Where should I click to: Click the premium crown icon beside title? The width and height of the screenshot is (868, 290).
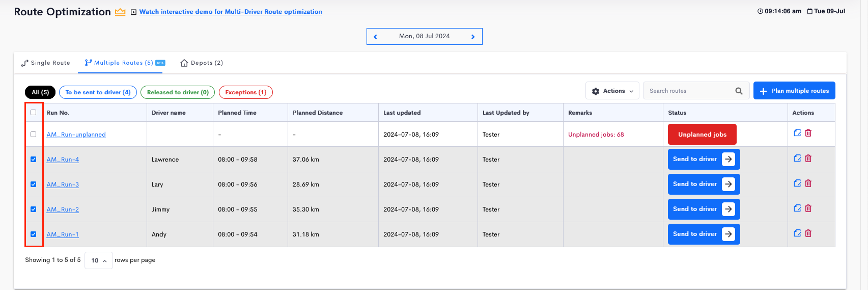(120, 12)
